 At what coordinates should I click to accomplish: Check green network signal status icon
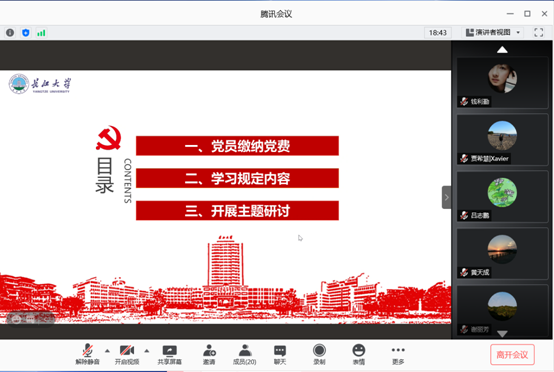pyautogui.click(x=41, y=33)
